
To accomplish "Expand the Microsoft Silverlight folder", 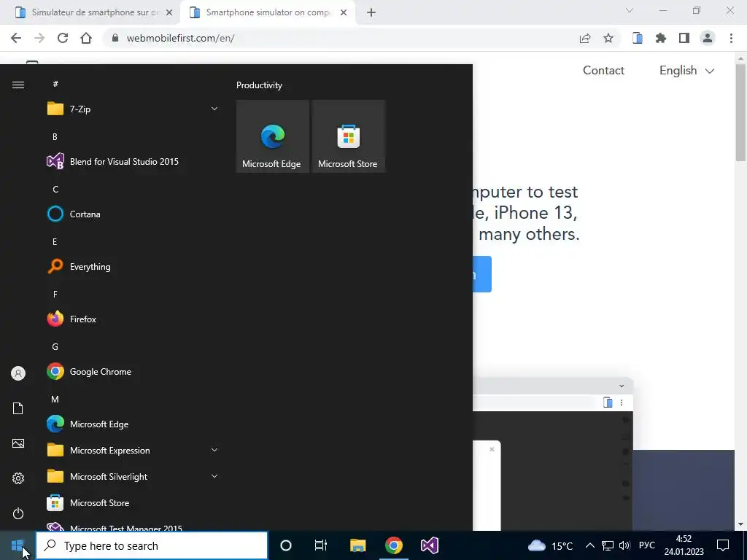I will click(x=133, y=476).
